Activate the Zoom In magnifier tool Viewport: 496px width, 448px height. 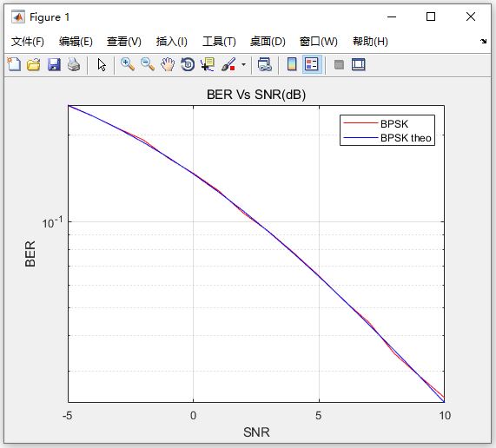point(128,64)
